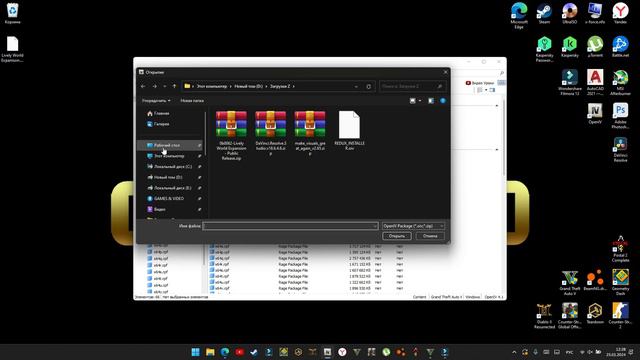This screenshot has height=360, width=640.
Task: Create a folder with Новая папка
Action: (x=192, y=100)
